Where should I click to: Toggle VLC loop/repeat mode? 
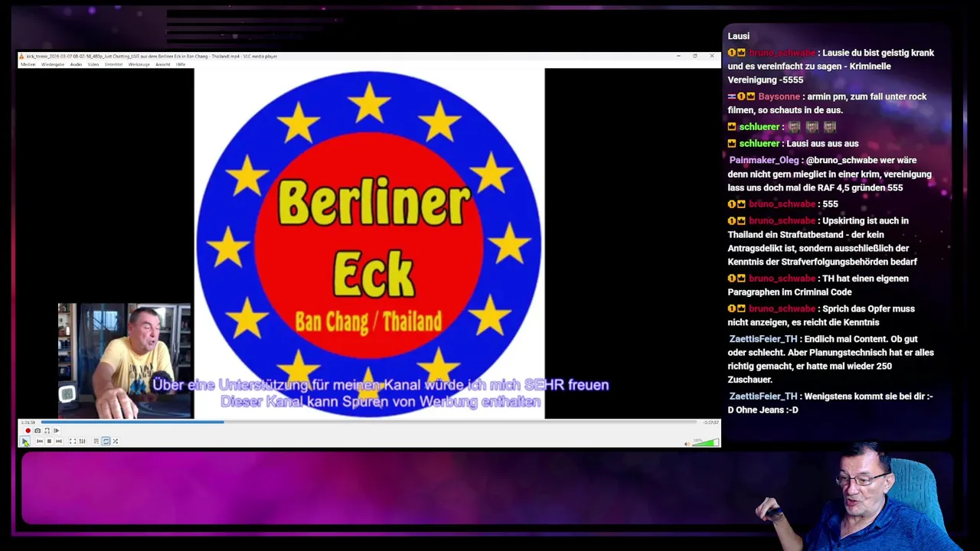point(106,442)
